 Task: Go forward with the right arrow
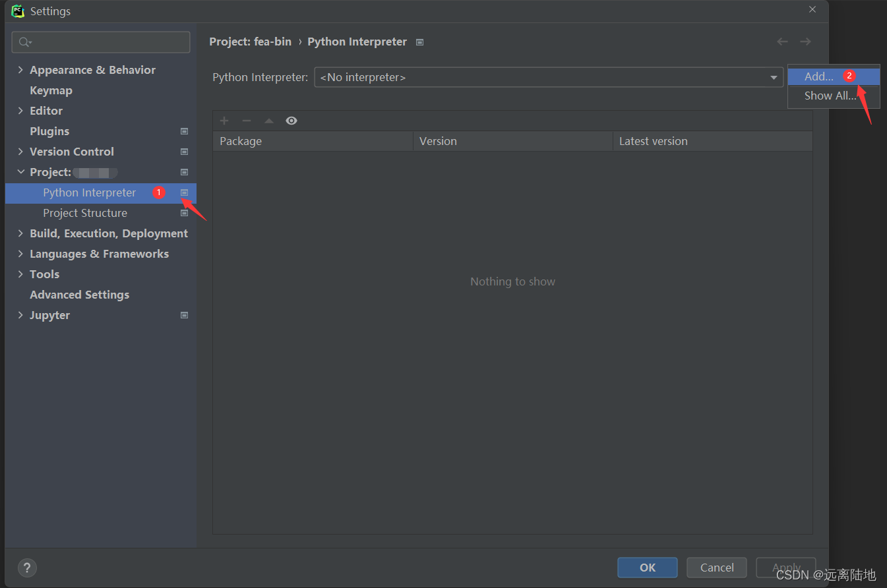(x=805, y=42)
